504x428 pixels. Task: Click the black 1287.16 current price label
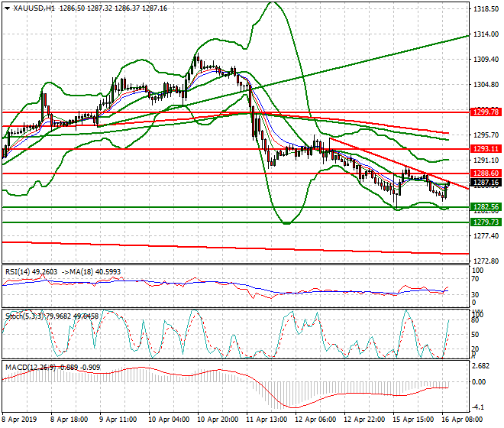486,183
